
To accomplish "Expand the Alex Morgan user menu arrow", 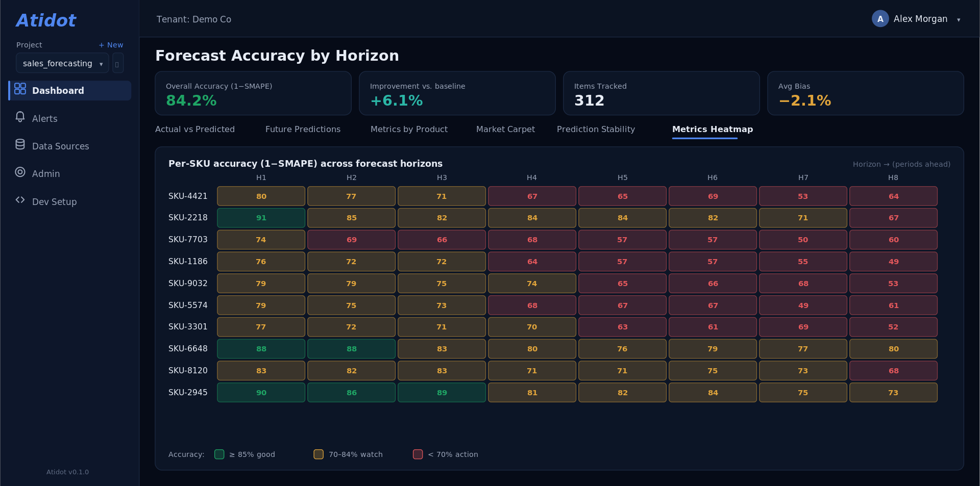I will coord(959,20).
